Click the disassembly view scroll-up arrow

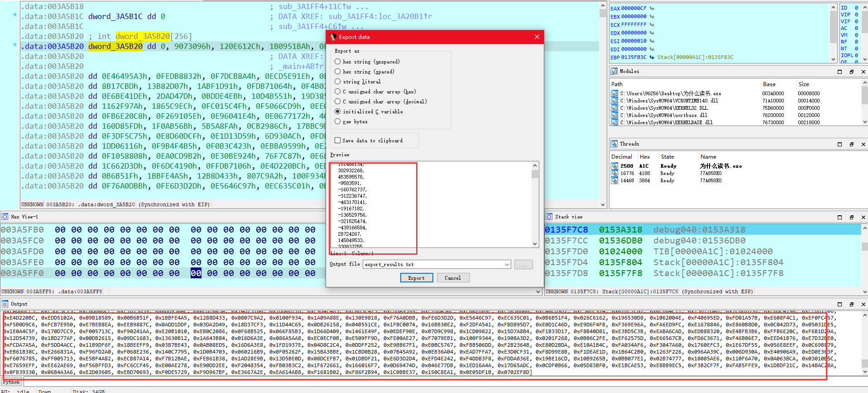coord(603,6)
